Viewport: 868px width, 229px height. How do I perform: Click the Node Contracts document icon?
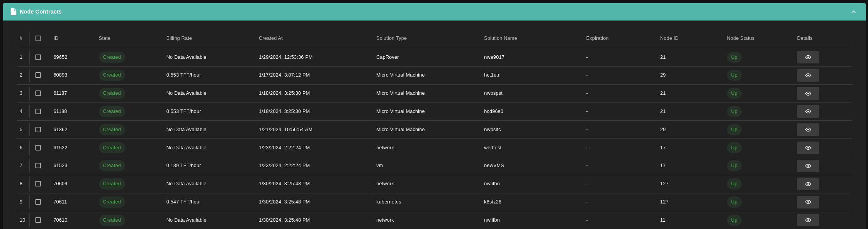click(x=14, y=12)
